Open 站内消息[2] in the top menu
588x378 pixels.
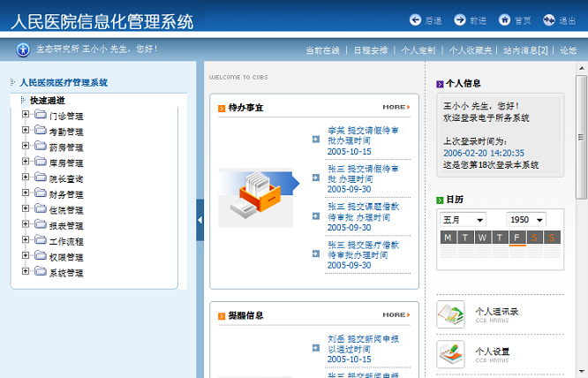525,50
